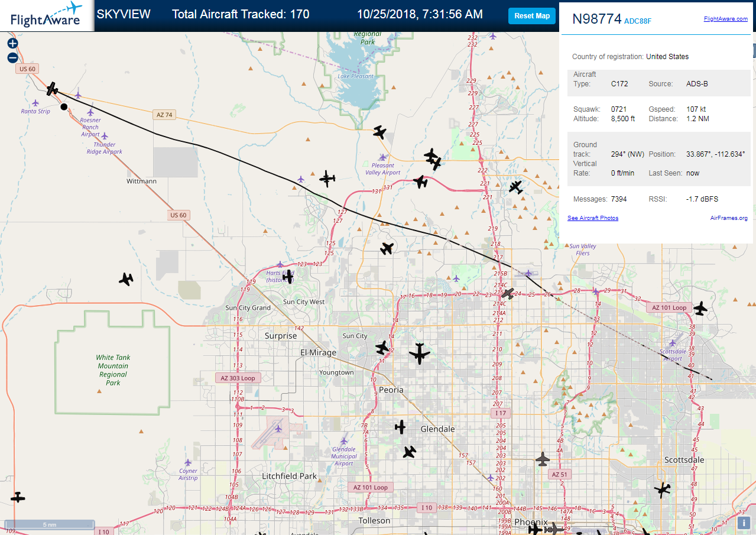
Task: Open FlightAware.com link in aircraft panel
Action: tap(725, 19)
